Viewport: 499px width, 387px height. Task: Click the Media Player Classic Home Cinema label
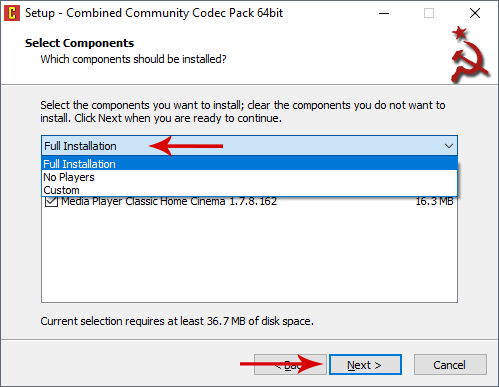point(169,201)
